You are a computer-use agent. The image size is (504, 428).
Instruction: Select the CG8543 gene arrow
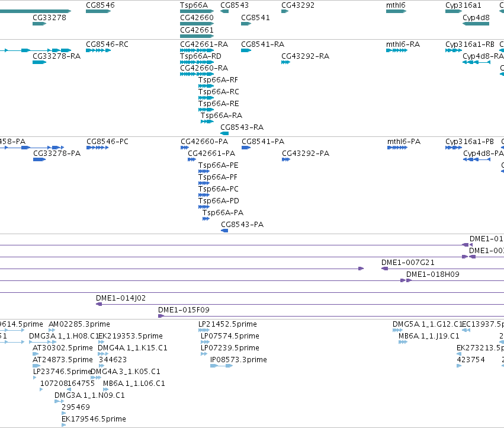click(224, 11)
